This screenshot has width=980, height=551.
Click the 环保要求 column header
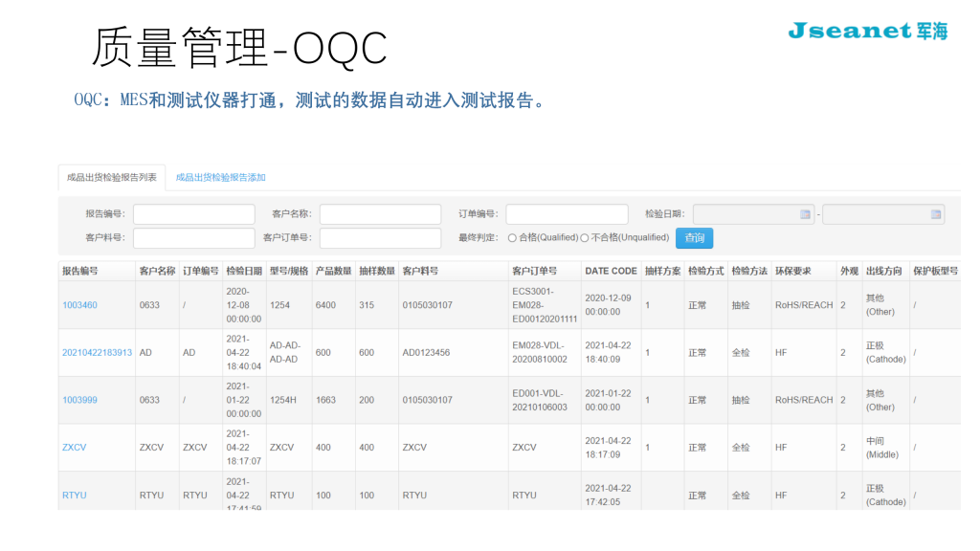(x=792, y=271)
